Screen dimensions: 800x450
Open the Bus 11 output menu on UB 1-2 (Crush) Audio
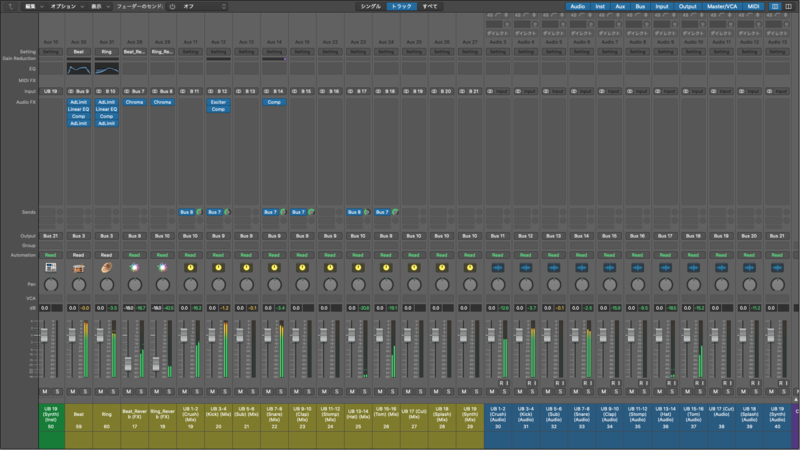(x=497, y=236)
